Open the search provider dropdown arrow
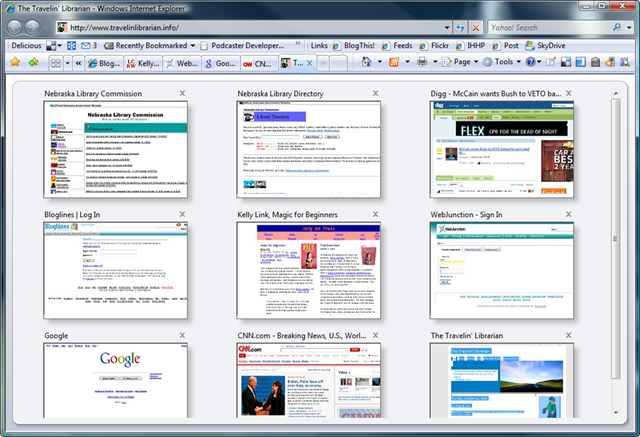640x437 pixels. (x=629, y=28)
